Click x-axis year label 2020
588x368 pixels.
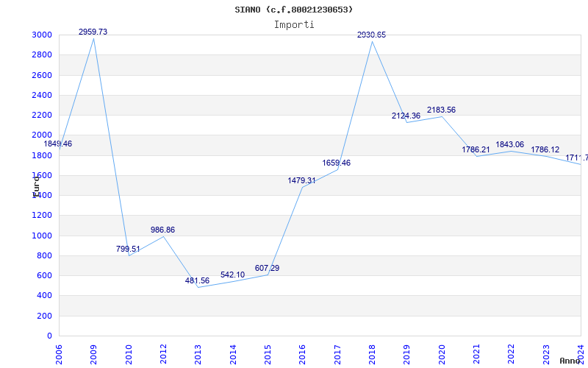(442, 355)
